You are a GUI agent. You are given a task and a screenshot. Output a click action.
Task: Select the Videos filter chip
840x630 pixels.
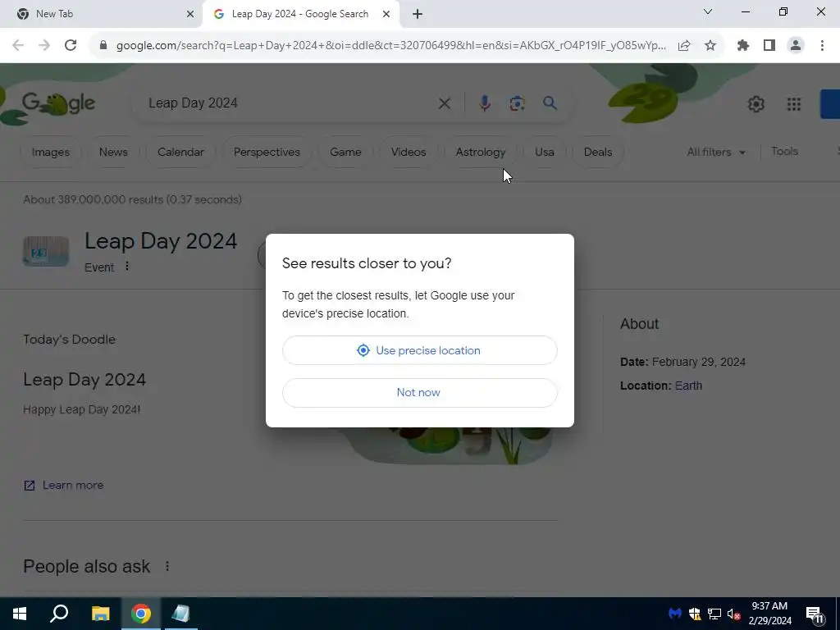[x=409, y=152]
